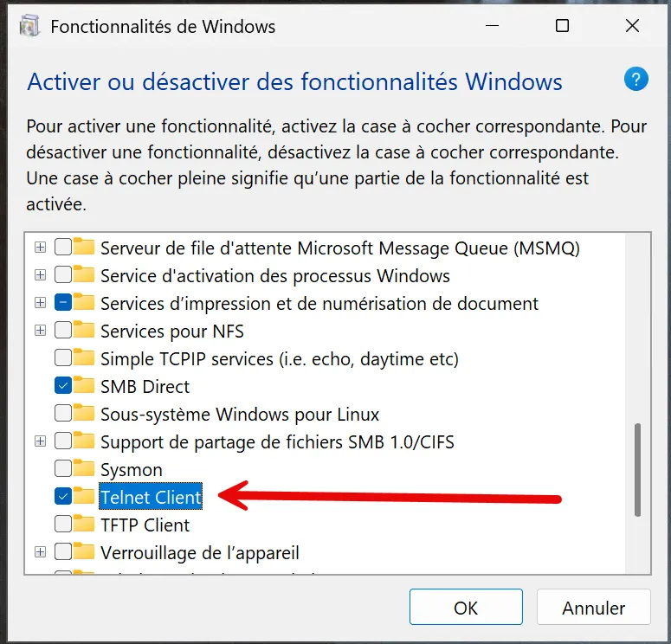Expand the Services pour NFS node
The image size is (671, 644).
tap(40, 331)
